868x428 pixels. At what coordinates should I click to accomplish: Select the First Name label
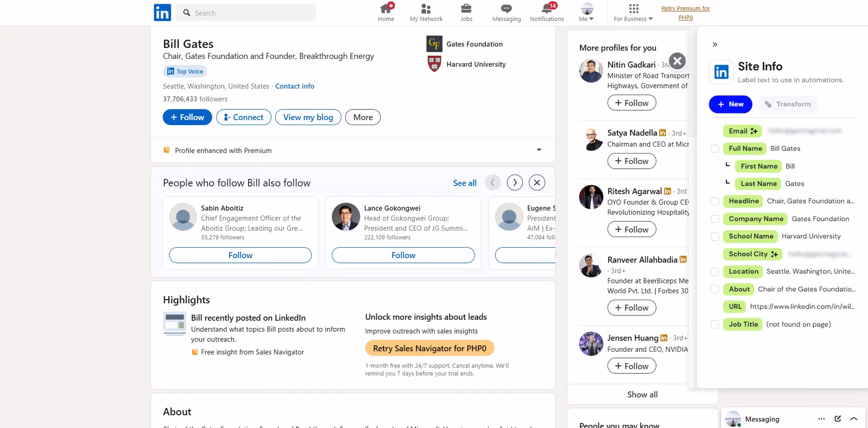[x=759, y=166]
